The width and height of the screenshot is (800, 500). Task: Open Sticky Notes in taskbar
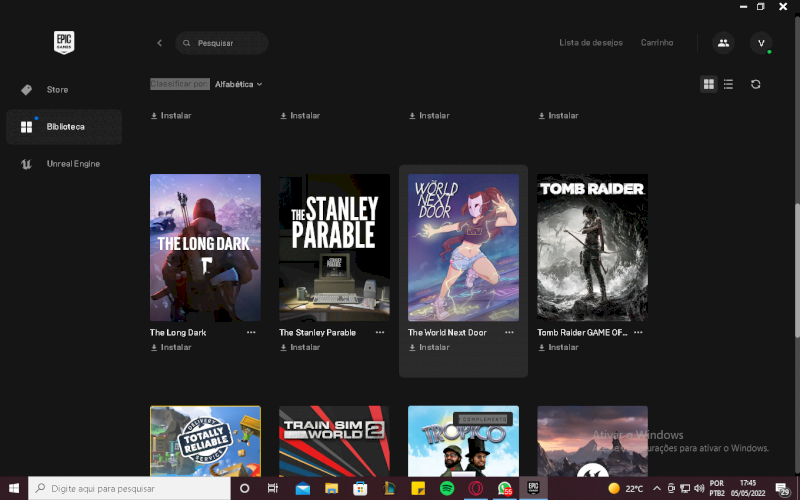tap(418, 488)
